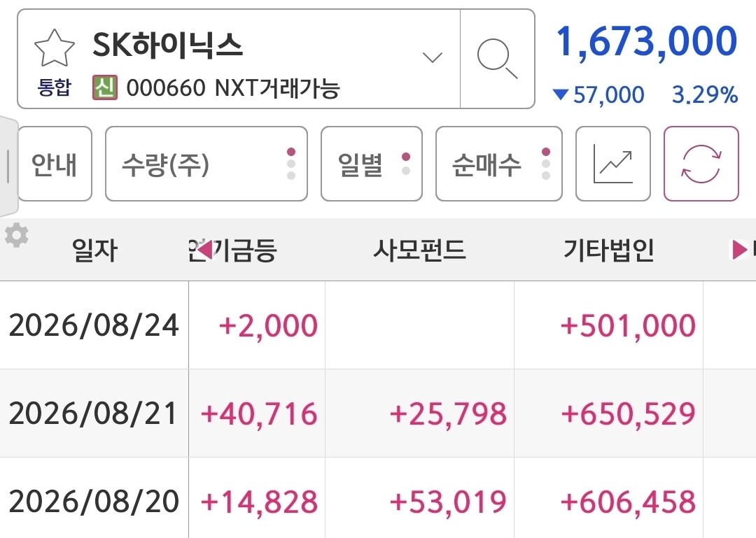Refresh data with the circular arrows icon

701,164
